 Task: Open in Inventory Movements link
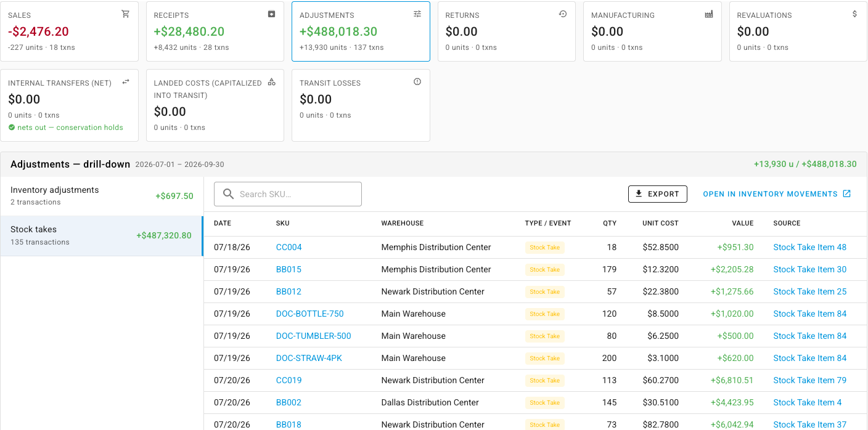point(777,194)
